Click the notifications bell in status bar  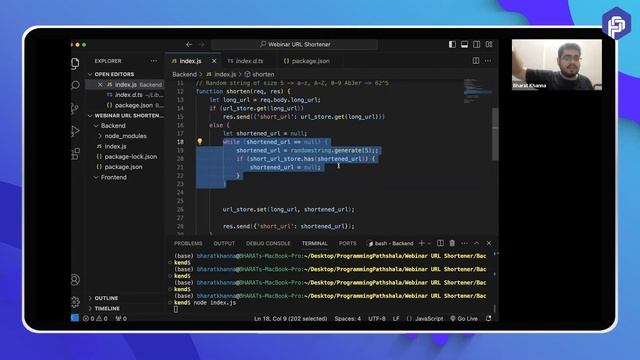click(489, 318)
